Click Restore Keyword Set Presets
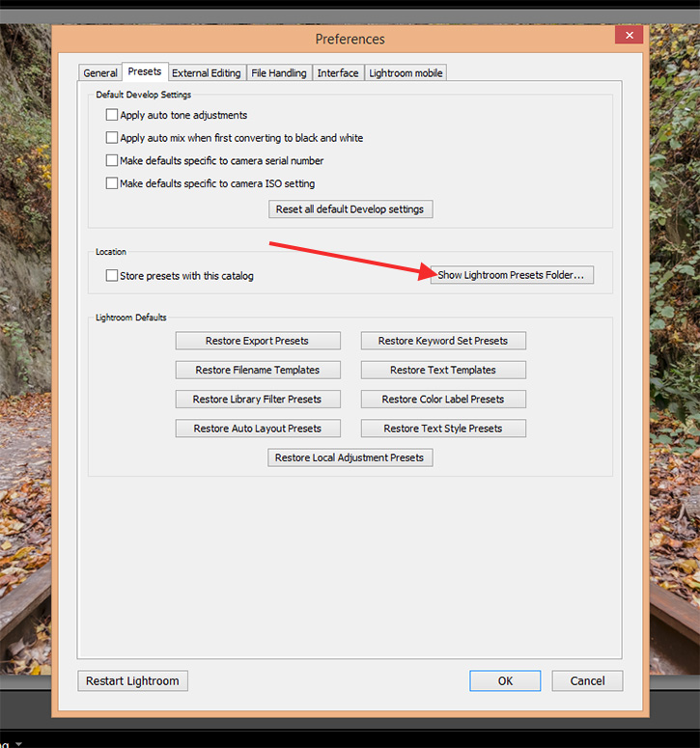 443,341
